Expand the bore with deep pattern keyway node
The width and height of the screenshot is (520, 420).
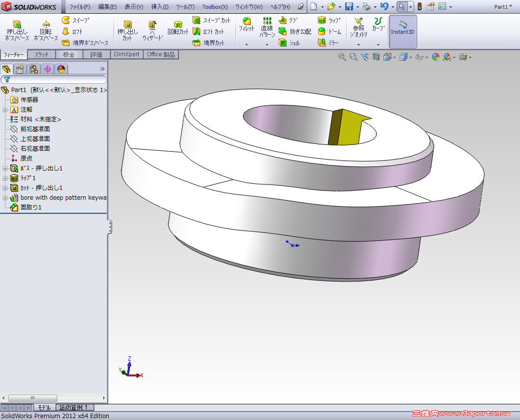tap(4, 198)
